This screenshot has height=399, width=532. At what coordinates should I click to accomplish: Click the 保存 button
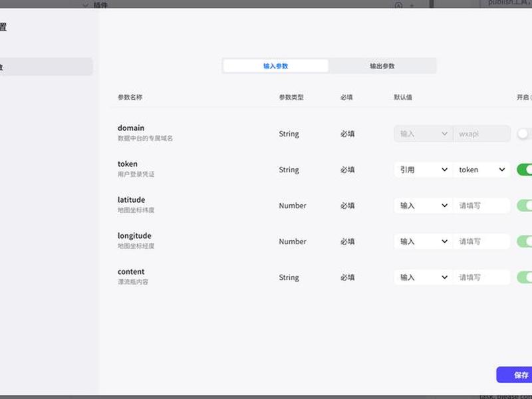tap(515, 375)
